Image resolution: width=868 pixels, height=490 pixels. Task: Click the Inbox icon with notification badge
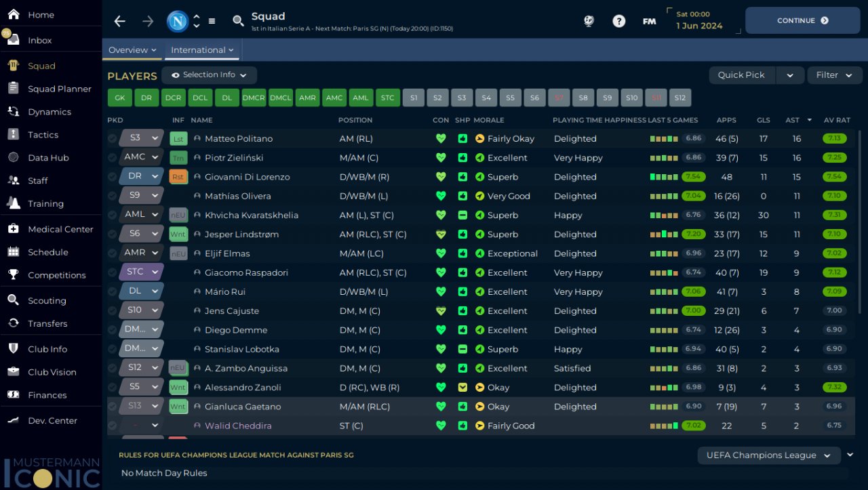[x=14, y=40]
